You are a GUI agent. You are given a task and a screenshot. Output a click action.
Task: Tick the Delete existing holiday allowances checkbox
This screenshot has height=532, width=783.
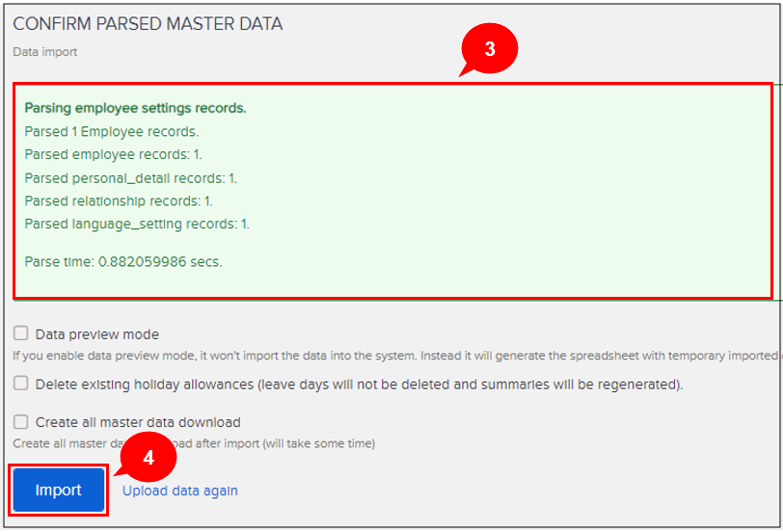(21, 383)
